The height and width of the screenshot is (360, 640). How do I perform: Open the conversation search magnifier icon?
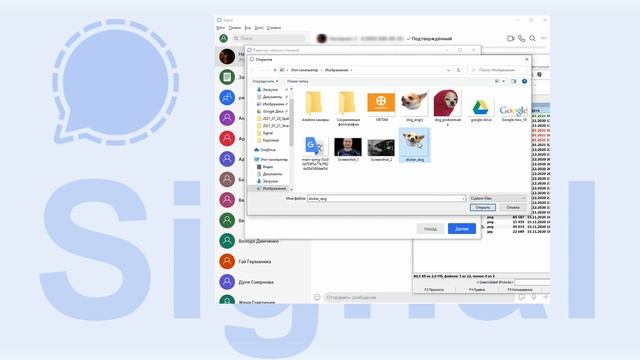point(532,38)
